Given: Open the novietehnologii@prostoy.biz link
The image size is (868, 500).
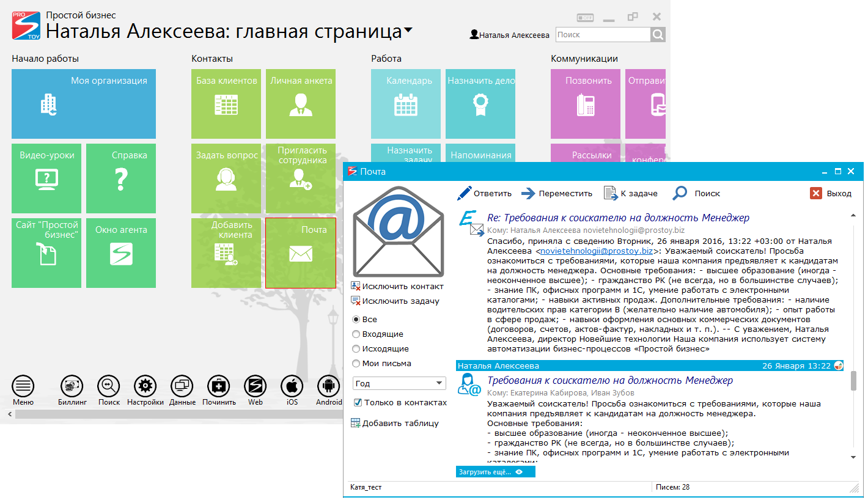Looking at the screenshot, I should click(596, 251).
